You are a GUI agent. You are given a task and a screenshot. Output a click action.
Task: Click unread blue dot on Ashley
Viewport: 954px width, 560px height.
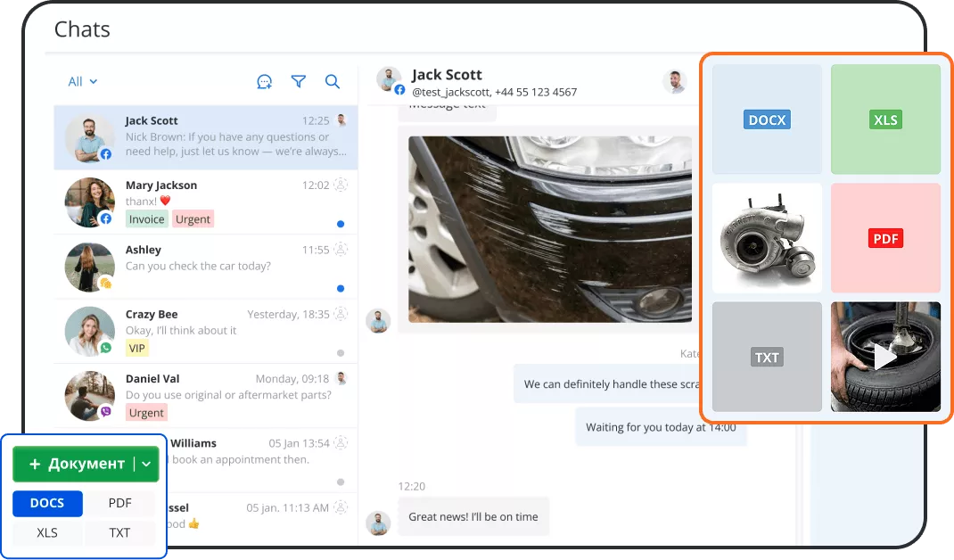[341, 289]
